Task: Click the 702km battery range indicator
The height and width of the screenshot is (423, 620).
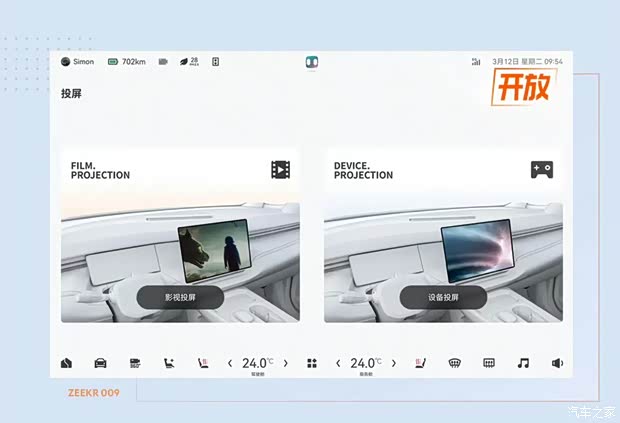Action: pos(127,61)
